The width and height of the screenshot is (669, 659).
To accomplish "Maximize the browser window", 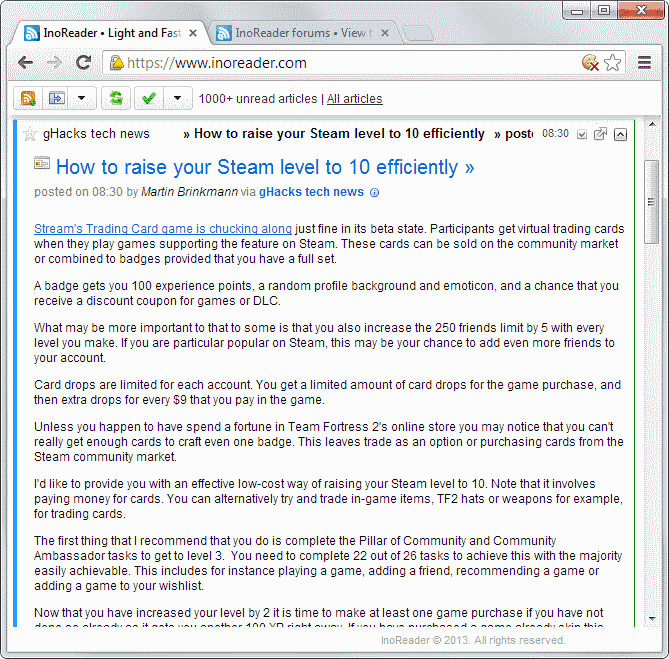I will pyautogui.click(x=604, y=11).
